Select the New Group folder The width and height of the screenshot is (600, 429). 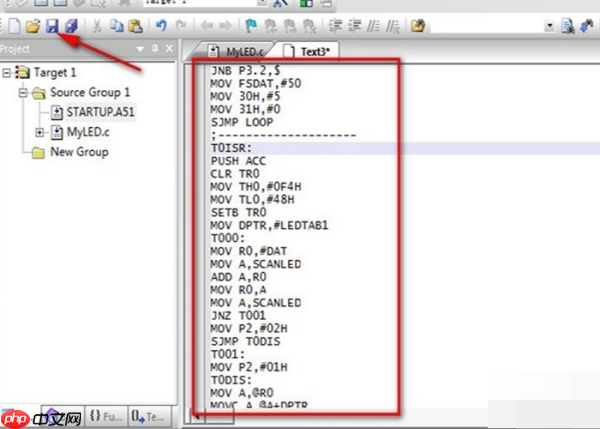pyautogui.click(x=79, y=152)
